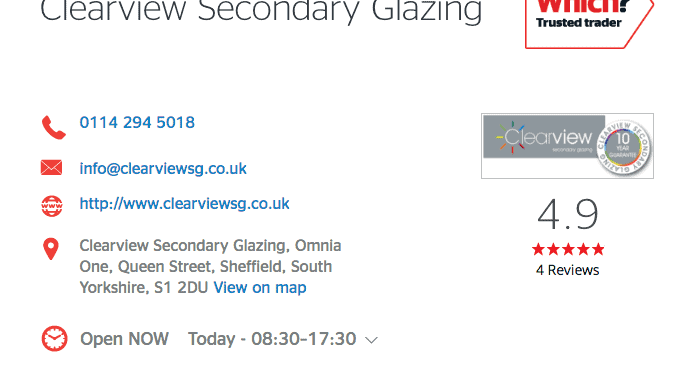Screen dimensions: 695x388
Task: Expand opening hours chevron arrow
Action: 371,340
